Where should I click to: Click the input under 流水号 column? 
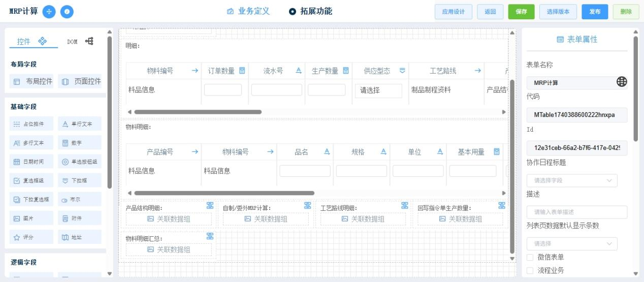tap(277, 90)
